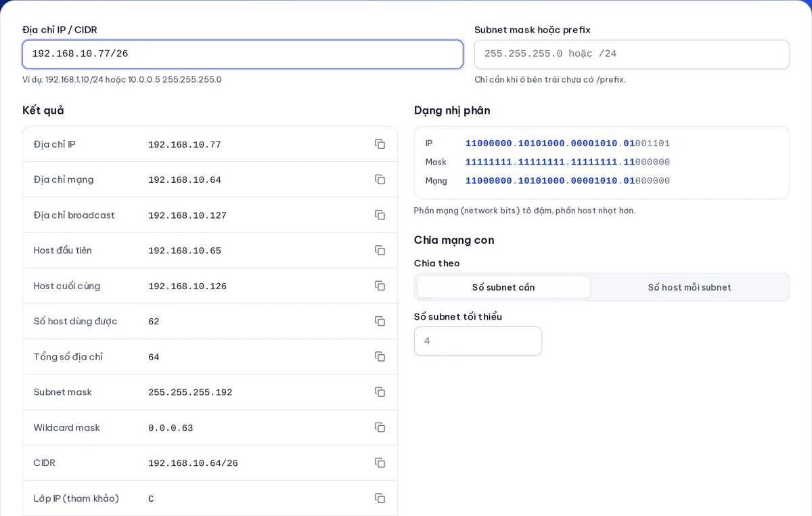The width and height of the screenshot is (812, 516).
Task: Click the usable hosts value 62
Action: coord(154,322)
